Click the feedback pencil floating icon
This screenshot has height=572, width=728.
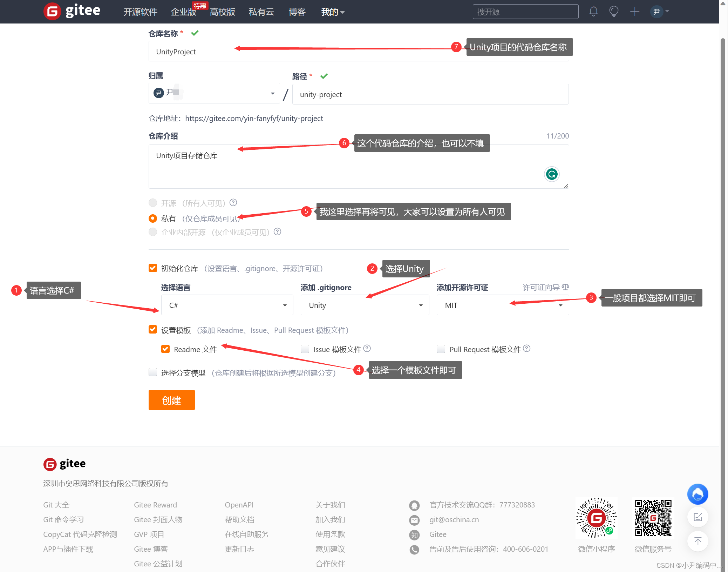click(x=698, y=517)
